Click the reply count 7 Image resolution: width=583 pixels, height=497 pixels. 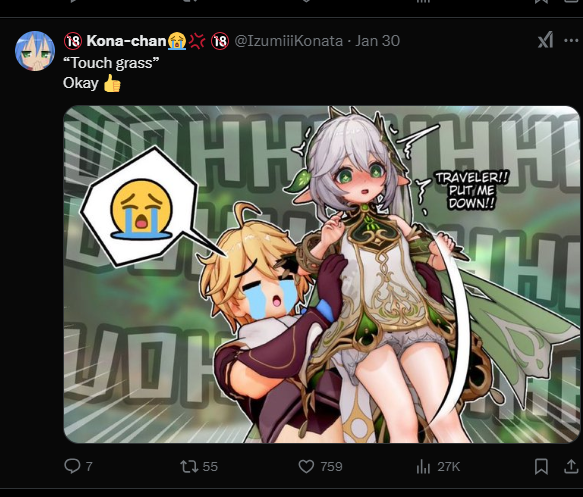89,467
